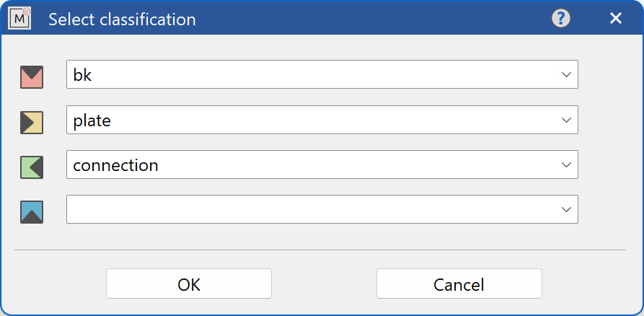Click the blue icon with the upward triangle
The image size is (644, 316).
[x=32, y=212]
